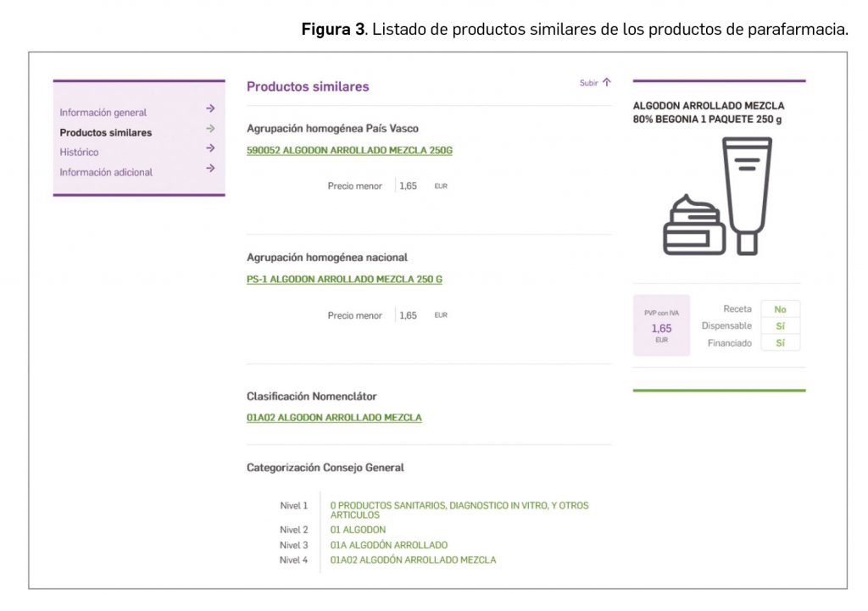Select Nivel 4 category 01A02 ALGODÓN ARROLLADO MEZCLA
Viewport: 868px width, 611px height.
point(413,560)
